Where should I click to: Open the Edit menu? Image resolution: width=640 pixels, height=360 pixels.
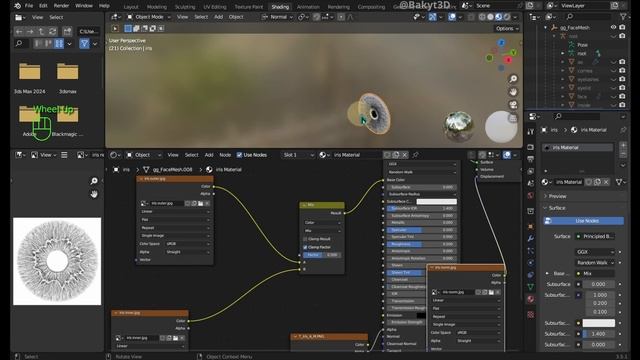[x=43, y=6]
